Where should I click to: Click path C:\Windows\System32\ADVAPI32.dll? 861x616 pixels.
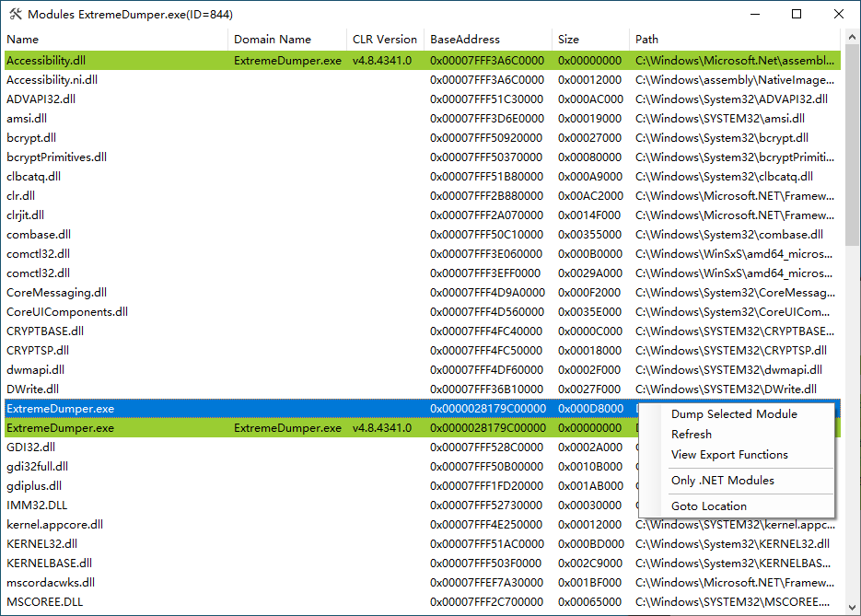point(731,99)
